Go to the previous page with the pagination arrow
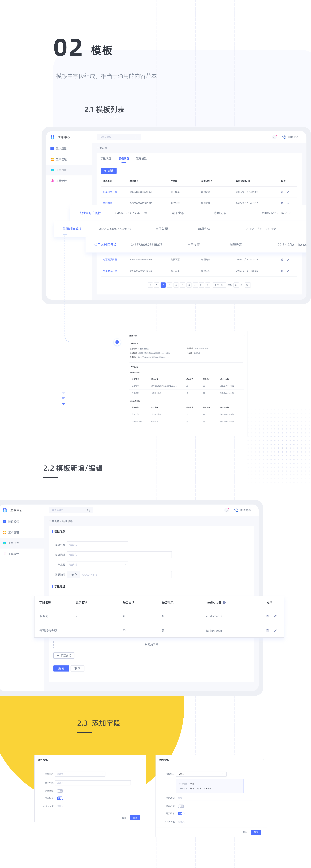Viewport: 311px width, 868px height. coord(150,285)
